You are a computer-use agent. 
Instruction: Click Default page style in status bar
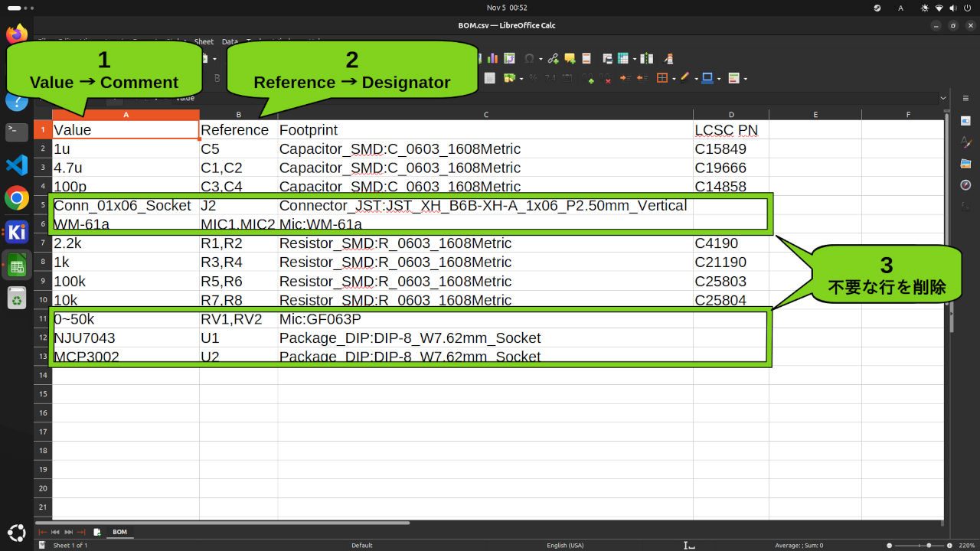[x=362, y=545]
